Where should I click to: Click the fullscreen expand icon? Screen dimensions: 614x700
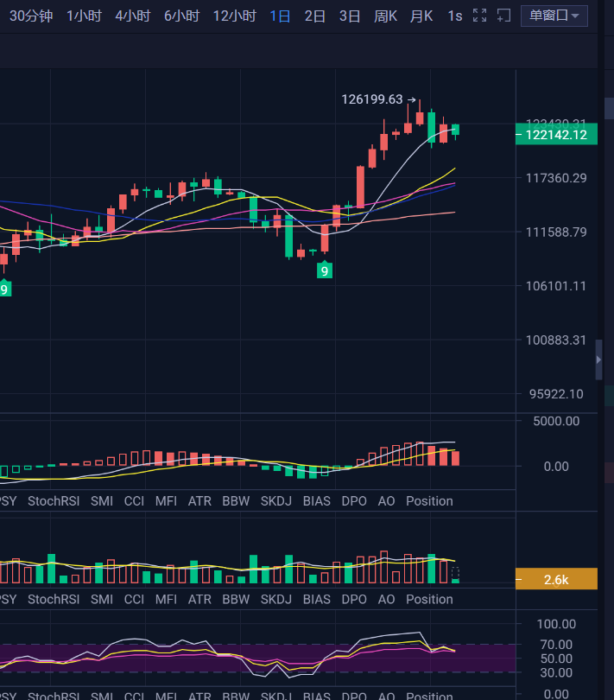point(480,16)
